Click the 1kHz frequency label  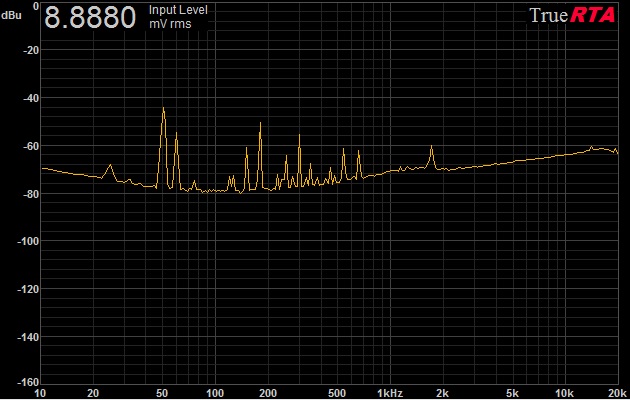(x=390, y=393)
